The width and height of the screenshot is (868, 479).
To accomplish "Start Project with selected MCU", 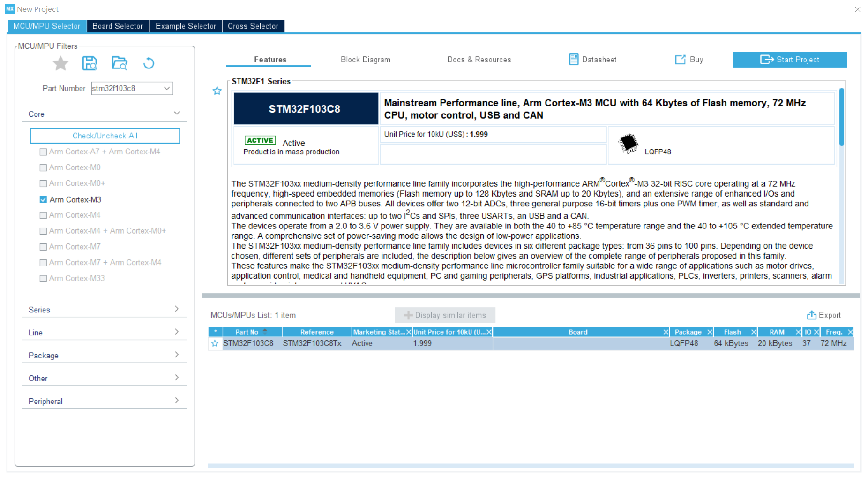I will (x=790, y=60).
